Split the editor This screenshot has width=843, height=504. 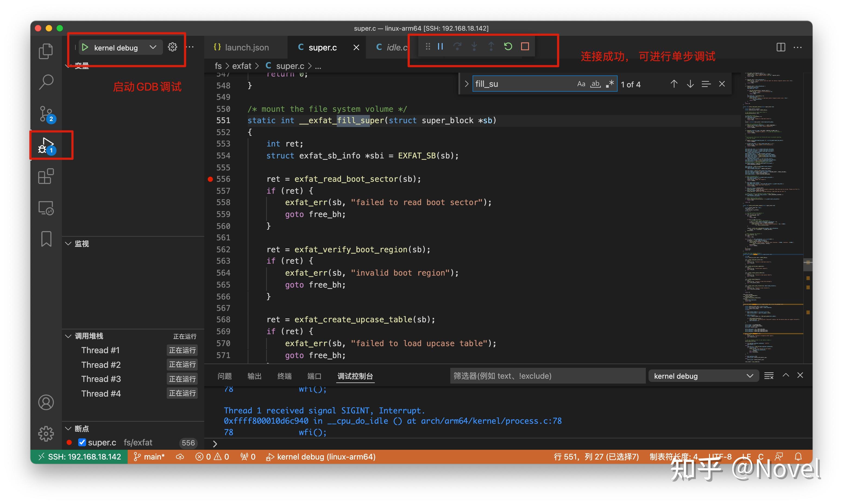pyautogui.click(x=781, y=47)
